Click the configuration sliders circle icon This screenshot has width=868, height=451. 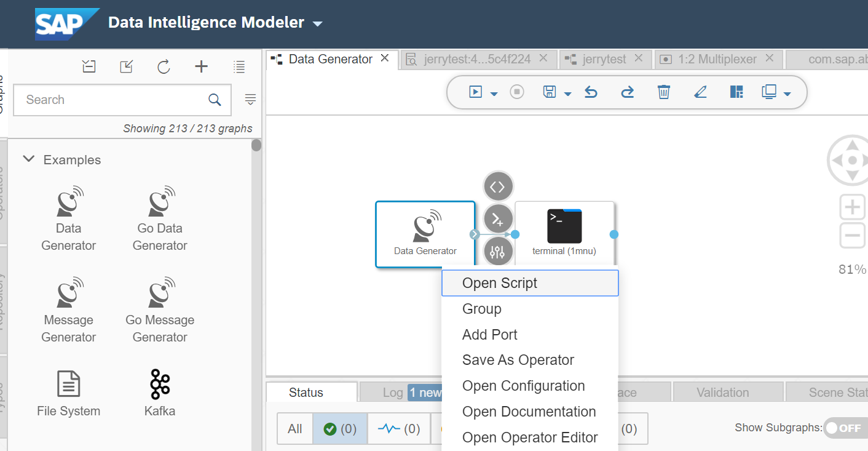coord(498,251)
